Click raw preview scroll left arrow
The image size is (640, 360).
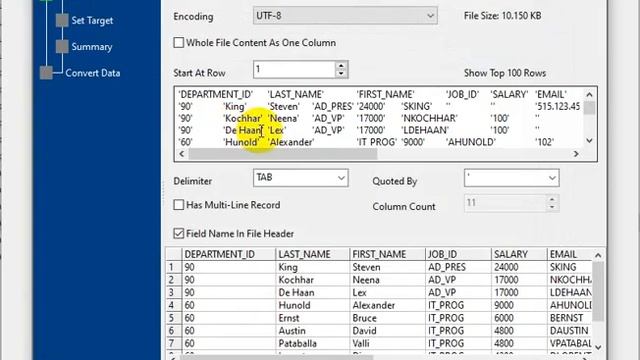pos(182,153)
